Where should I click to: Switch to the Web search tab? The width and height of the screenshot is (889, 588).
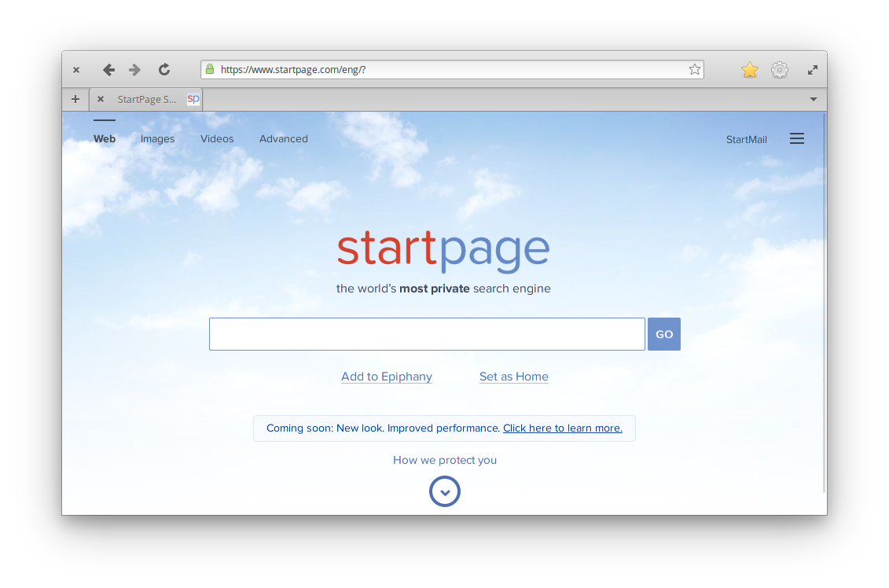click(x=105, y=139)
